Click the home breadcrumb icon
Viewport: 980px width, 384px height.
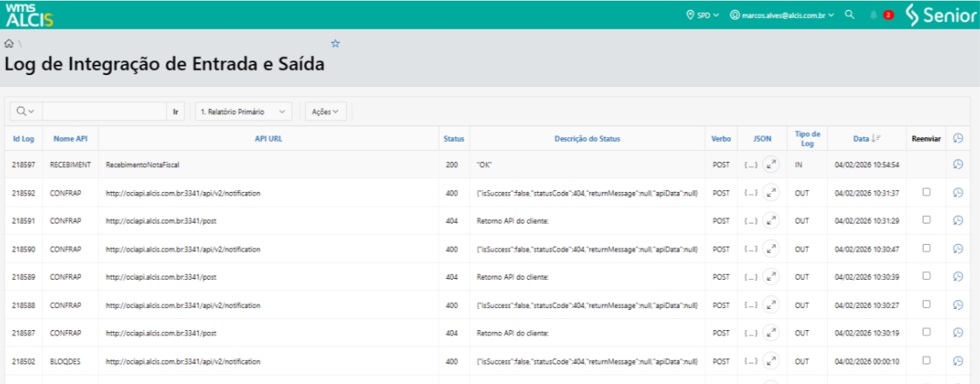(9, 43)
